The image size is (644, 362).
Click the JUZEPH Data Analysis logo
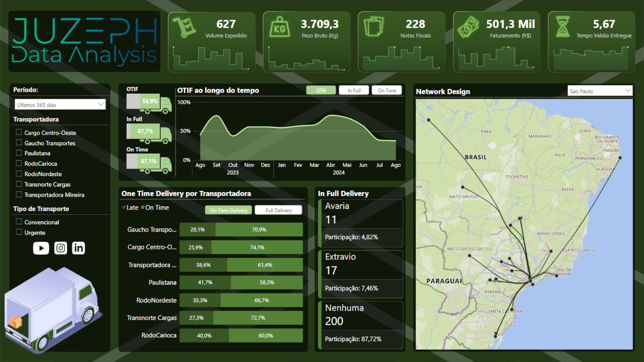84,41
